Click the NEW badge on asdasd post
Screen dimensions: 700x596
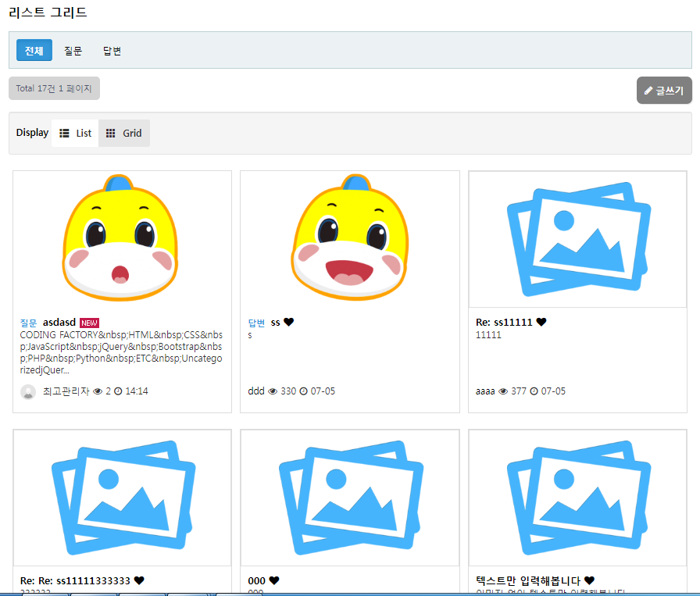(89, 323)
